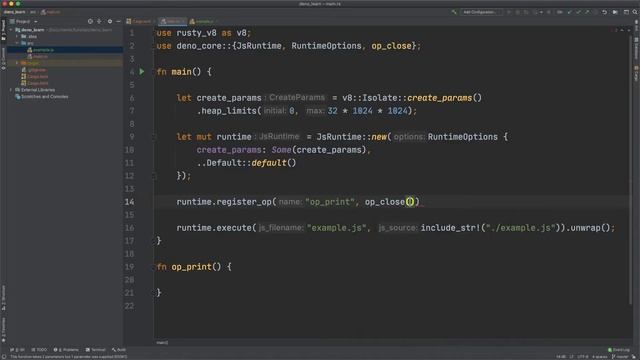Expand External Libraries node
The image size is (640, 360).
(x=11, y=90)
